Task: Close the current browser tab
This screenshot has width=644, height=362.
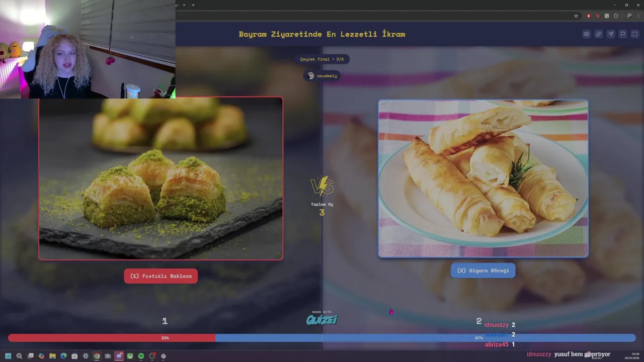Action: click(x=184, y=5)
